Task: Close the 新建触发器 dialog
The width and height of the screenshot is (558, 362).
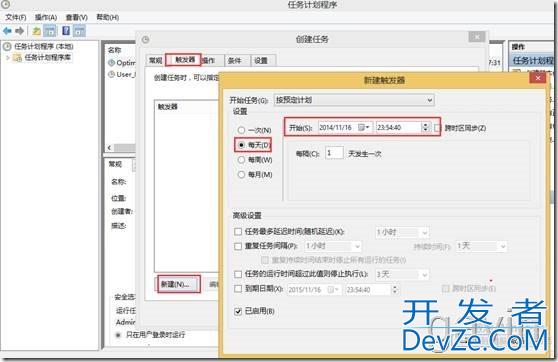Action: point(537,78)
